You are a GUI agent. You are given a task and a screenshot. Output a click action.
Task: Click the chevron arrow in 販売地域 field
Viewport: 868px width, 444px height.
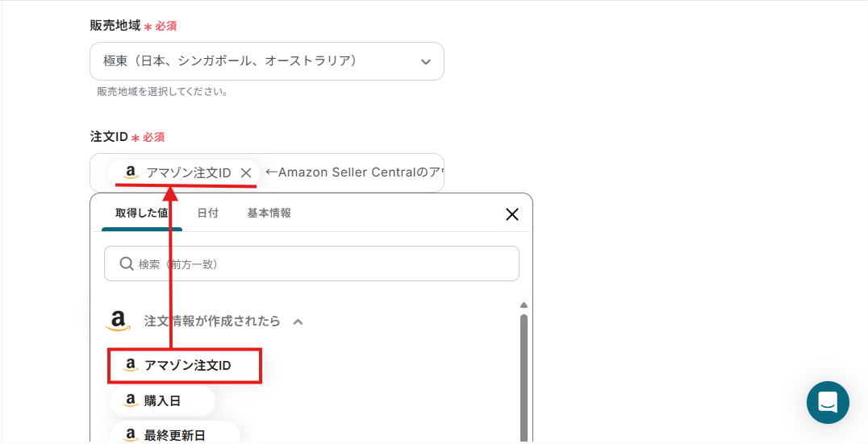tap(426, 62)
